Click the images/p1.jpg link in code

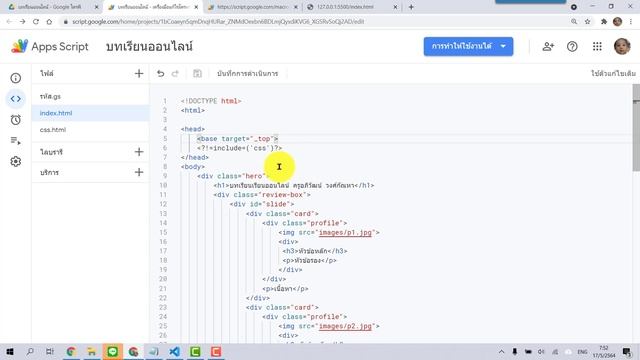(345, 232)
